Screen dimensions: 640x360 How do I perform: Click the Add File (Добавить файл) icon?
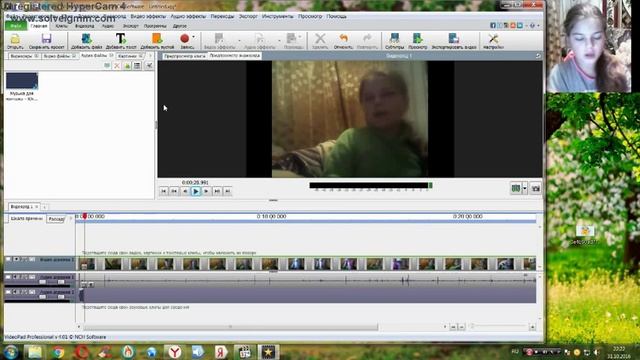tap(86, 39)
